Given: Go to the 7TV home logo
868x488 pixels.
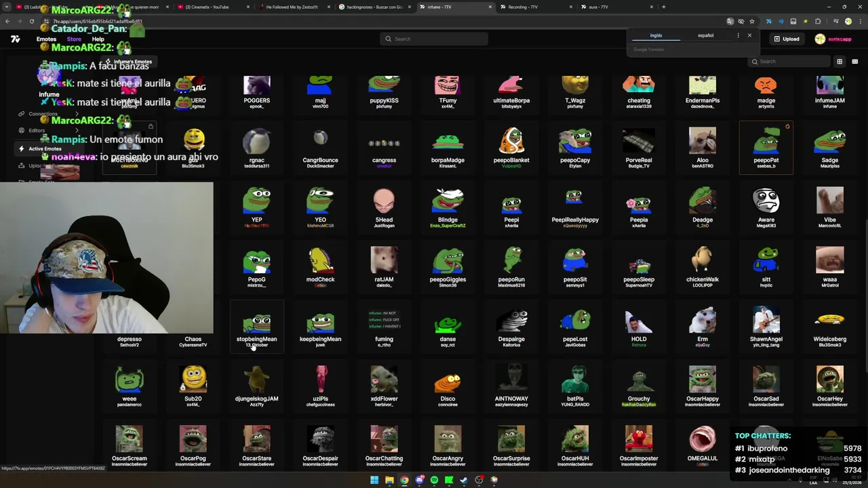Looking at the screenshot, I should (x=16, y=39).
